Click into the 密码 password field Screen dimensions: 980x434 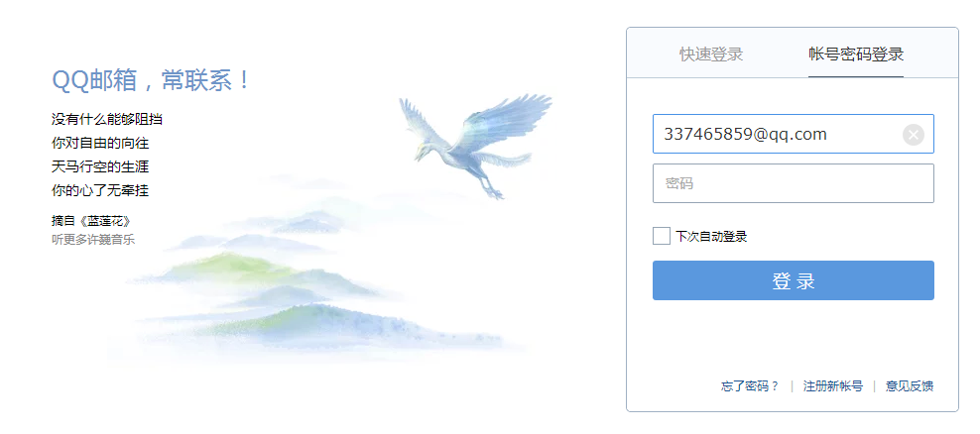coord(794,183)
